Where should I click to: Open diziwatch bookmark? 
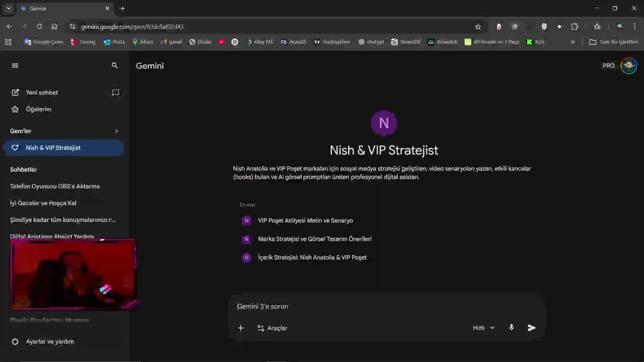coord(443,42)
